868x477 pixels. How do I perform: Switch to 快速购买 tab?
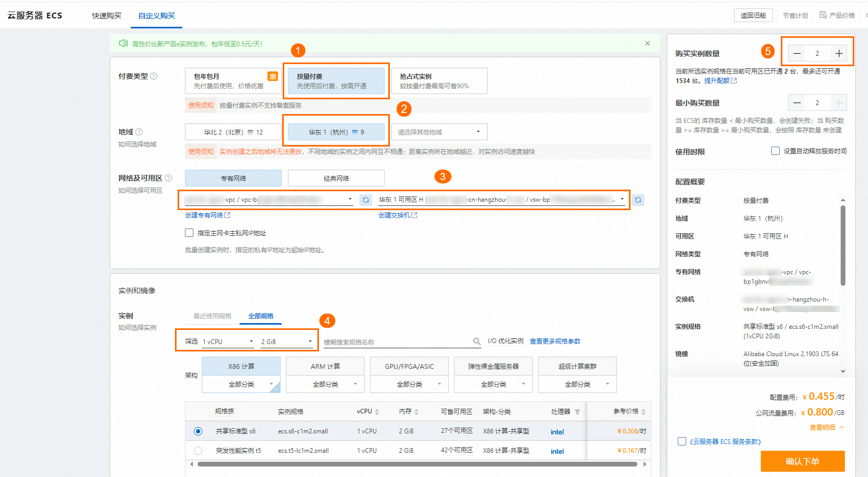(x=107, y=16)
